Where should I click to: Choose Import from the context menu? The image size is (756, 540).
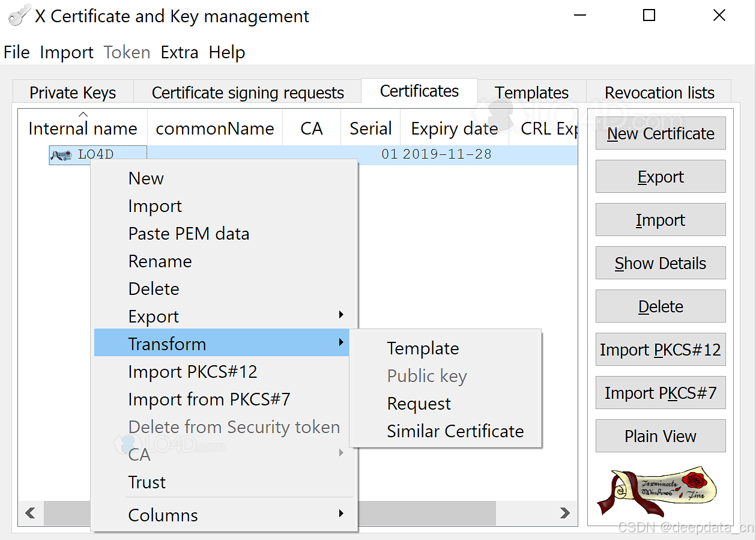[222, 206]
